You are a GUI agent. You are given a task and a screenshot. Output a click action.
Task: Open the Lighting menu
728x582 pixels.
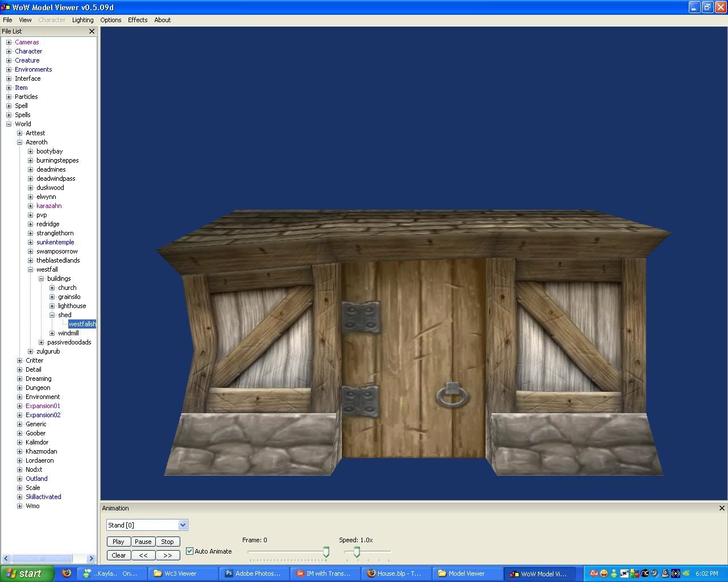[x=82, y=20]
